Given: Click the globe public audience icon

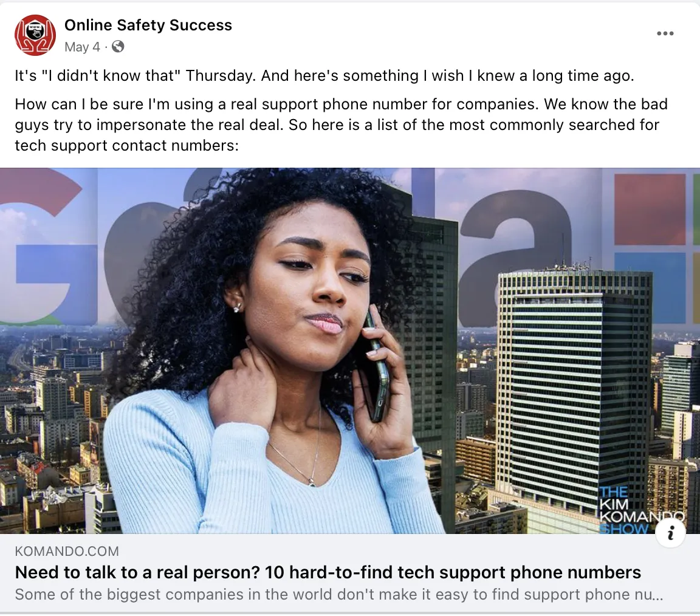Looking at the screenshot, I should pyautogui.click(x=118, y=46).
